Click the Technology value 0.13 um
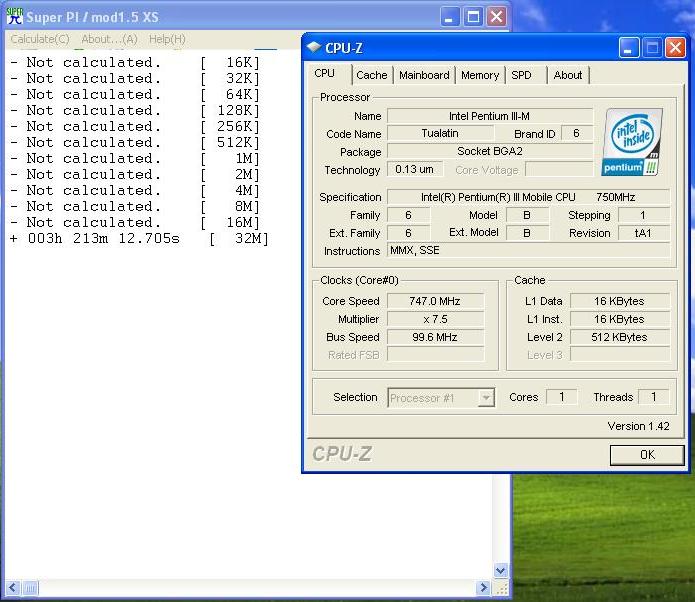 coord(415,169)
